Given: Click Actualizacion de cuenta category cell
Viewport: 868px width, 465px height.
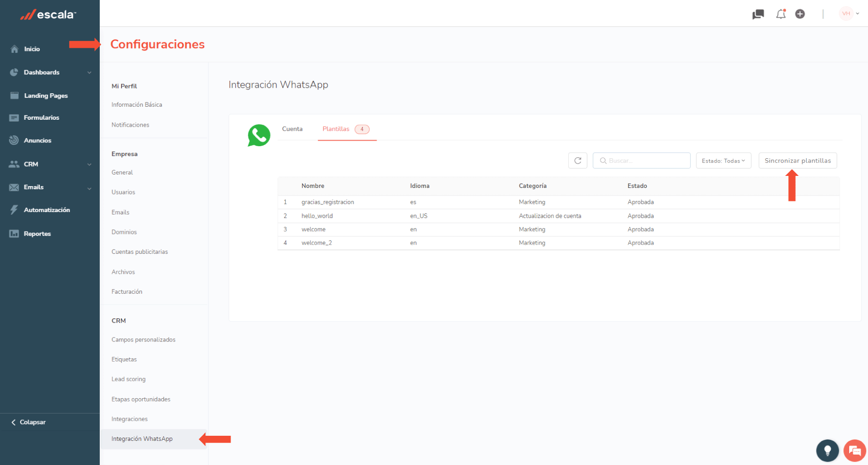Looking at the screenshot, I should click(550, 216).
